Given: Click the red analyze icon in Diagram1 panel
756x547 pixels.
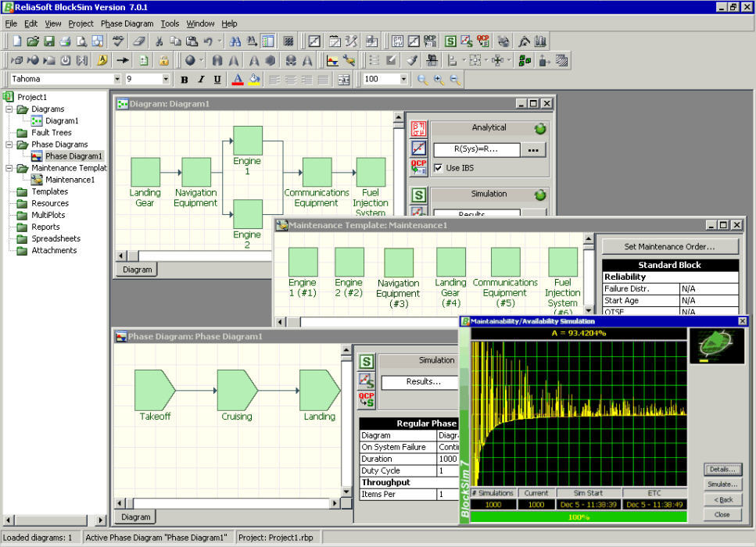Looking at the screenshot, I should (418, 129).
